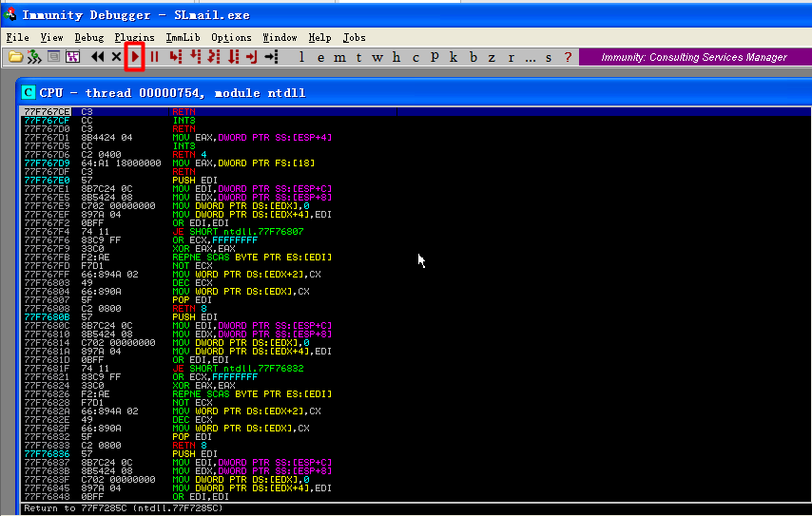Viewport: 812px width, 516px height.
Task: Show executable modules with 'e' button
Action: click(320, 57)
